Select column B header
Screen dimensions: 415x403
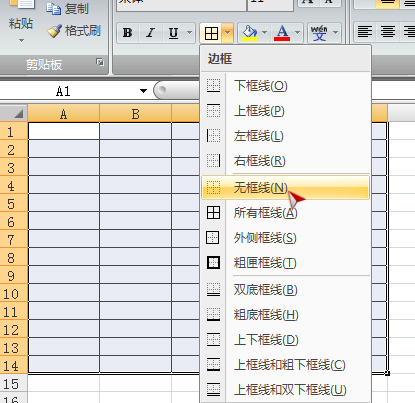click(x=136, y=113)
